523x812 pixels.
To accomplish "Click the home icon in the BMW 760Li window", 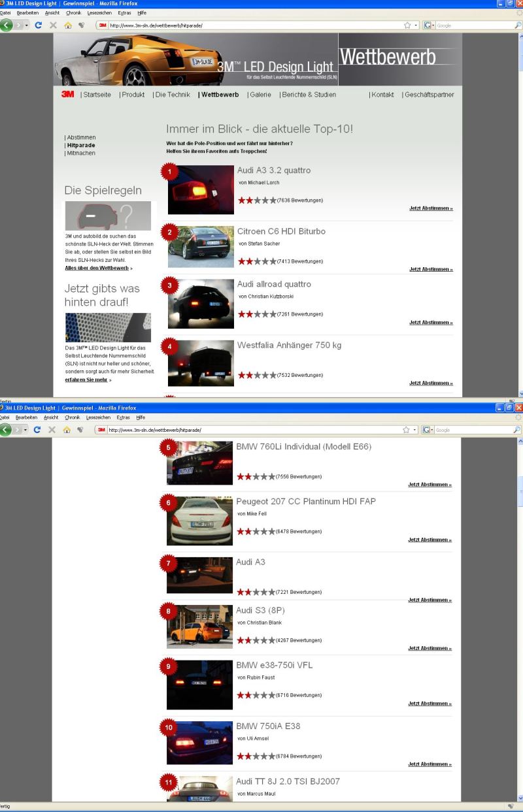I will 66,429.
